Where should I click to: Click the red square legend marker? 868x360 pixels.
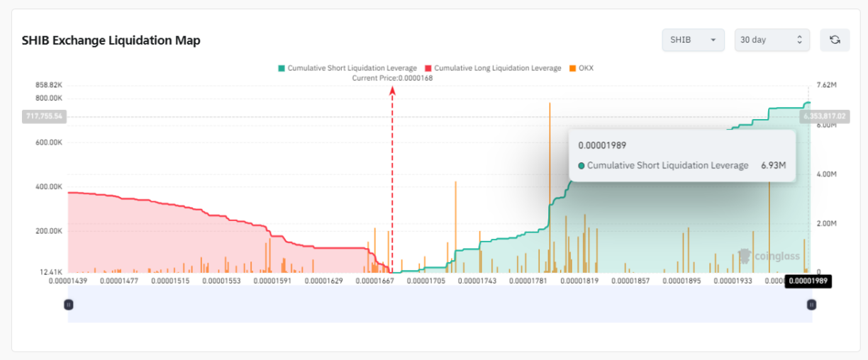pos(428,68)
